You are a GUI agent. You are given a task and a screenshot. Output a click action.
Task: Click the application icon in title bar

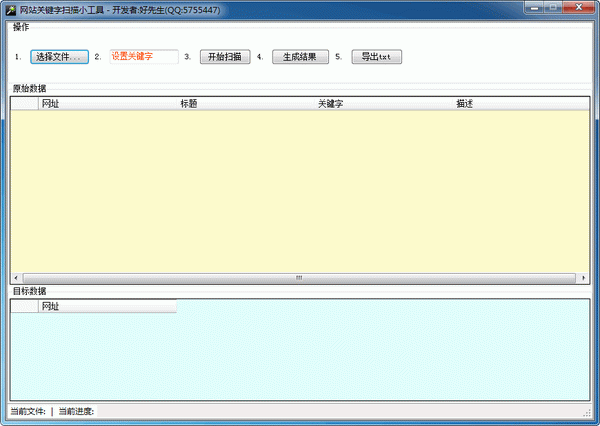click(x=11, y=10)
